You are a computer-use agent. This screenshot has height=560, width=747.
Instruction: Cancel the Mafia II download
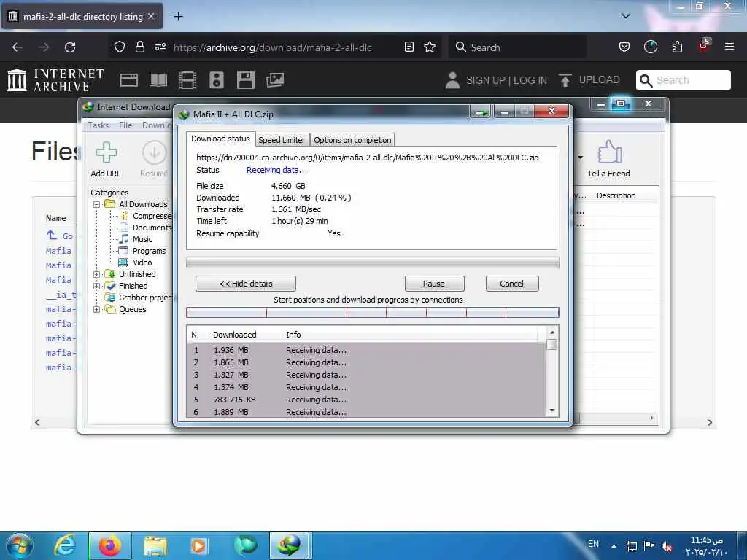pyautogui.click(x=511, y=284)
